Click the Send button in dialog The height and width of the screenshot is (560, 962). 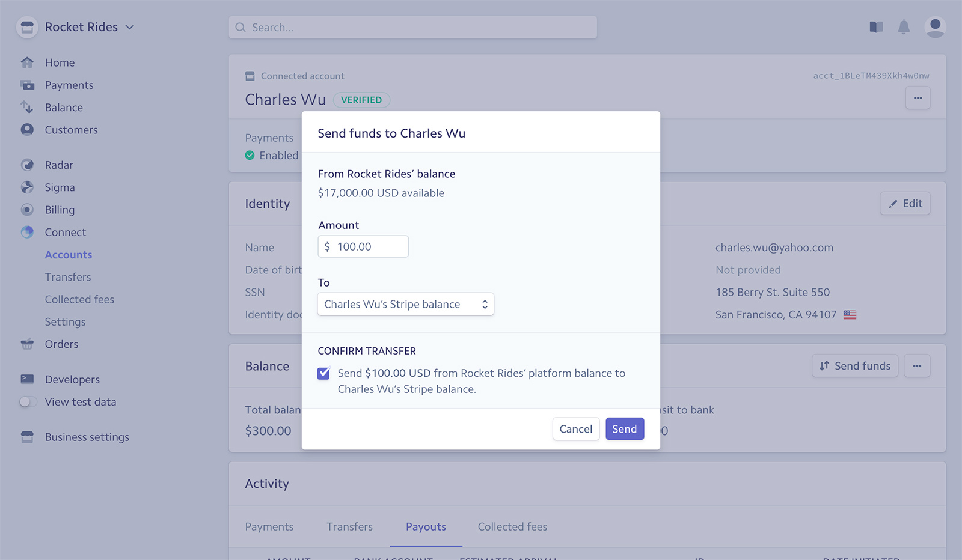click(625, 429)
